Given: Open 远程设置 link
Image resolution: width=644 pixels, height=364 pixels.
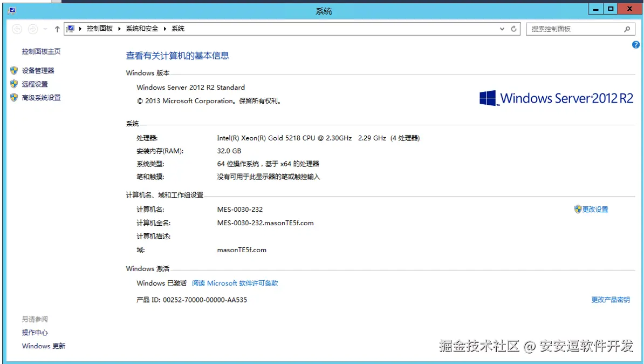Looking at the screenshot, I should (35, 84).
